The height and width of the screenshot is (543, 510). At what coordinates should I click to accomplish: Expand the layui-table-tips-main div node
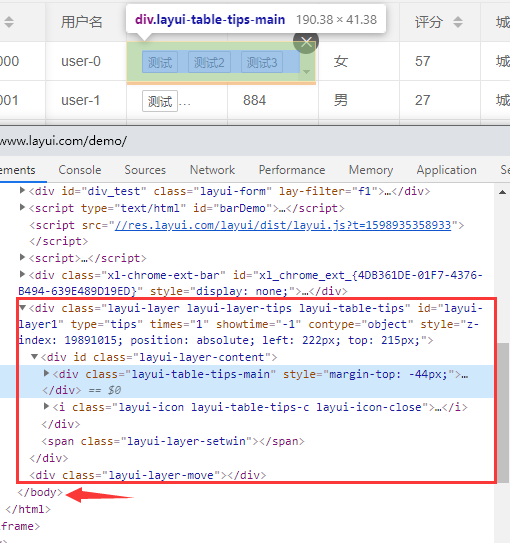click(46, 373)
